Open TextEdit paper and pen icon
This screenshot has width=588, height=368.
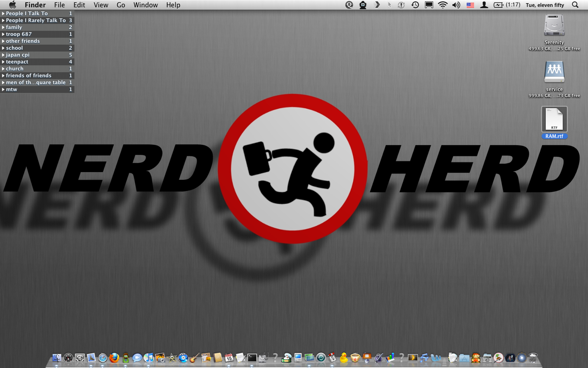[x=240, y=357]
